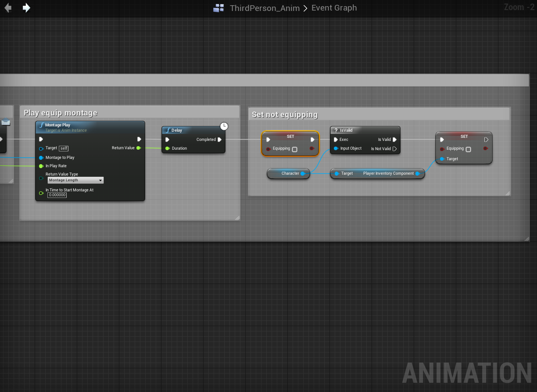Click the In Time to Start Montage field
Image resolution: width=537 pixels, height=392 pixels.
point(57,195)
